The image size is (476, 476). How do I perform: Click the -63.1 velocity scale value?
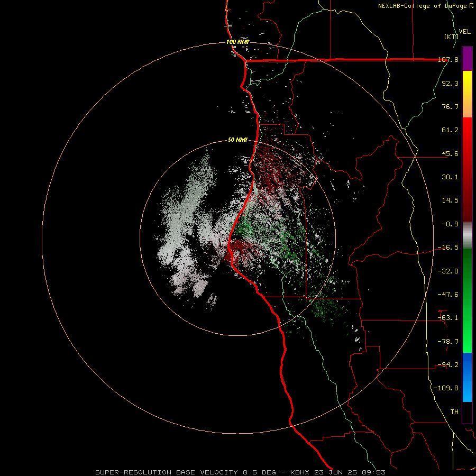tap(448, 318)
